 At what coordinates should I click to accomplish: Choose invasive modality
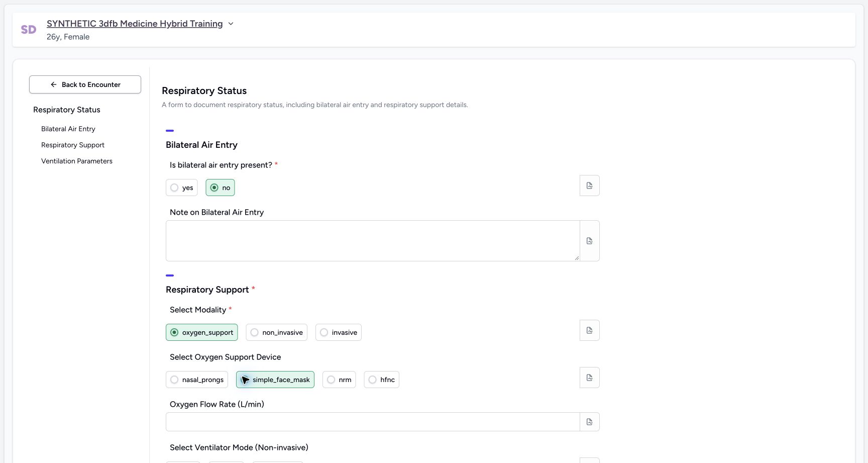click(339, 332)
